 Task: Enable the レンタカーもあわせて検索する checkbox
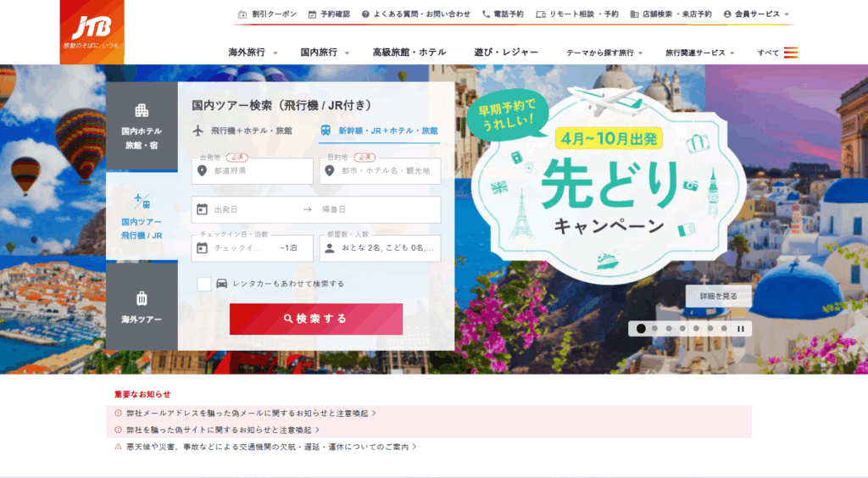tap(204, 284)
